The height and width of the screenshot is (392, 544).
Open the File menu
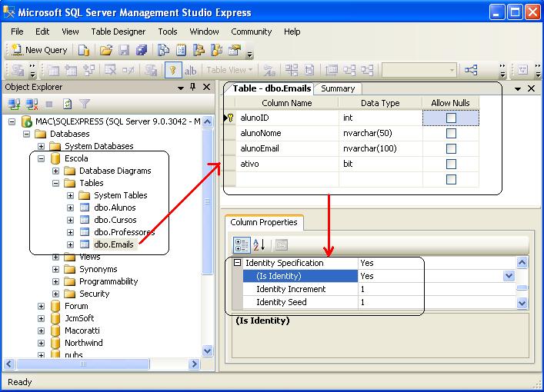point(17,32)
